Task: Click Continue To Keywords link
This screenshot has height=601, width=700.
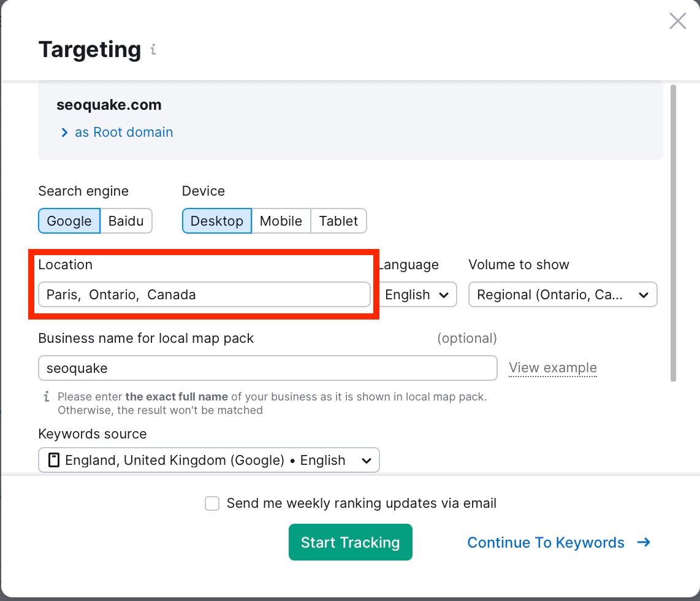Action: [546, 542]
